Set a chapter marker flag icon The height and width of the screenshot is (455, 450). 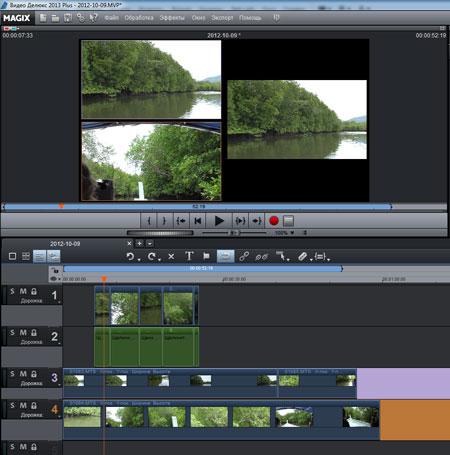(x=207, y=256)
